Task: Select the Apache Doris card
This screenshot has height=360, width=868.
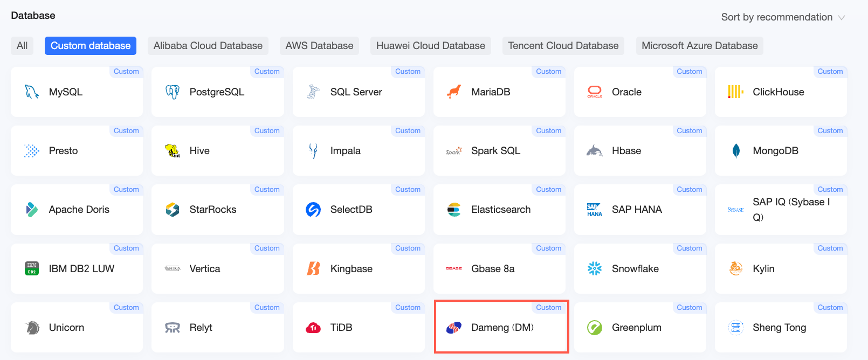Action: (77, 210)
